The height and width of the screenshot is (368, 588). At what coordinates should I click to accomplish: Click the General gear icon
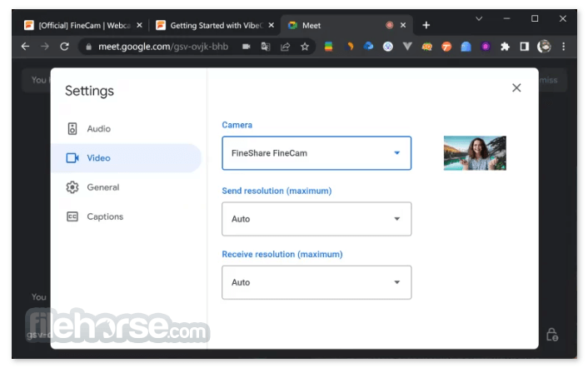click(x=72, y=187)
